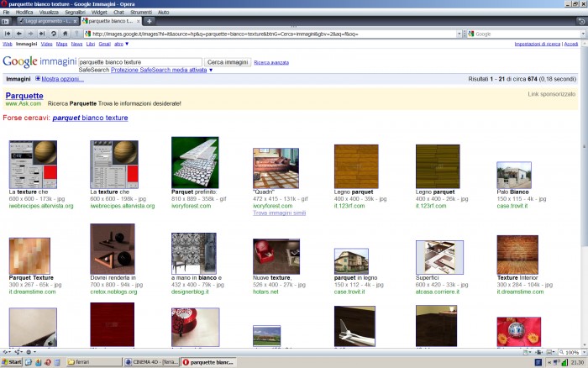Open the Visualizza menu
The width and height of the screenshot is (588, 368).
pos(49,12)
